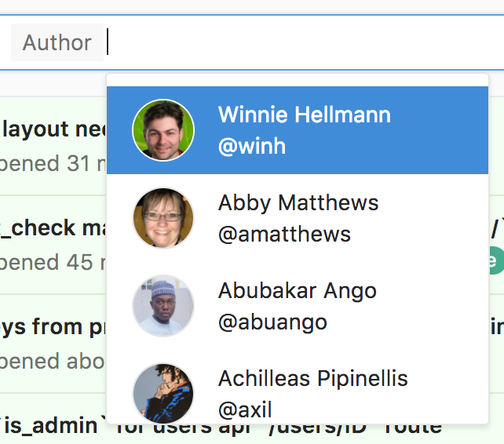Select the @amatthews username
504x444 pixels.
click(x=284, y=234)
